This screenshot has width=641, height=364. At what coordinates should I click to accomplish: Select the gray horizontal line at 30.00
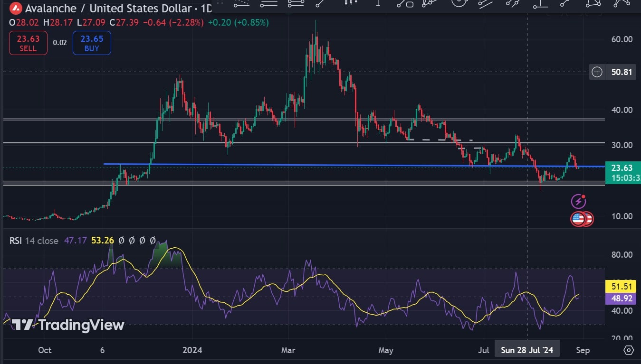point(304,142)
